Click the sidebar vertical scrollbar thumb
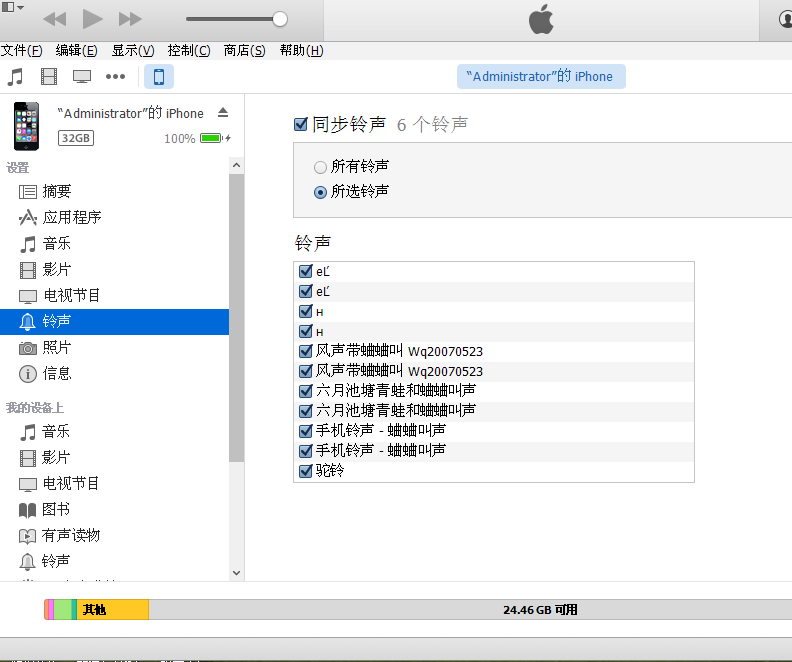792x662 pixels. point(236,318)
